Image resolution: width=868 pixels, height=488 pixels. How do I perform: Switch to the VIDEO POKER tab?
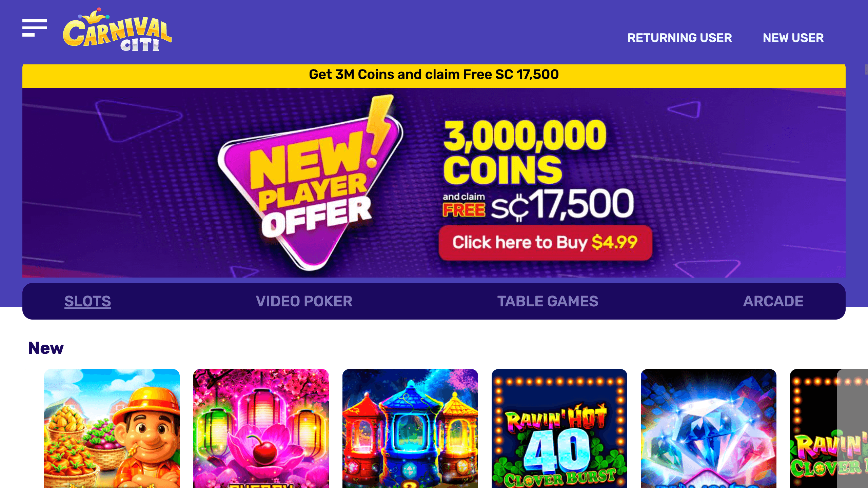pos(304,301)
